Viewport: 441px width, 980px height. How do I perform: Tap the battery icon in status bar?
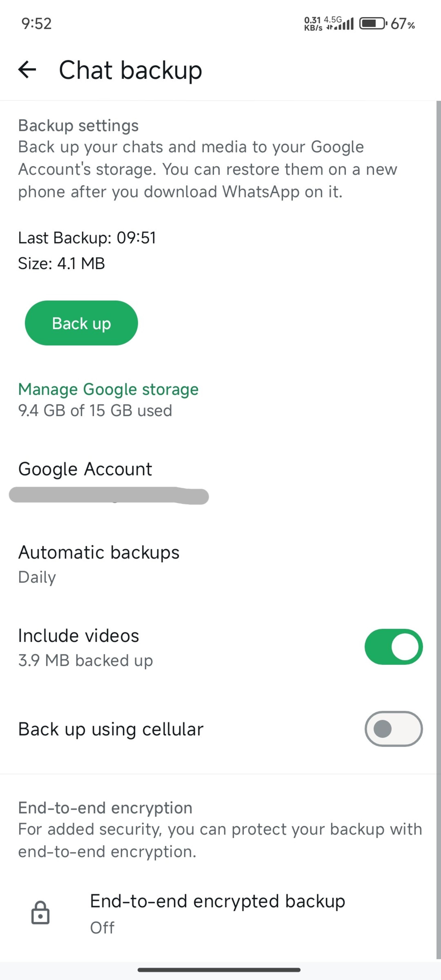coord(373,24)
